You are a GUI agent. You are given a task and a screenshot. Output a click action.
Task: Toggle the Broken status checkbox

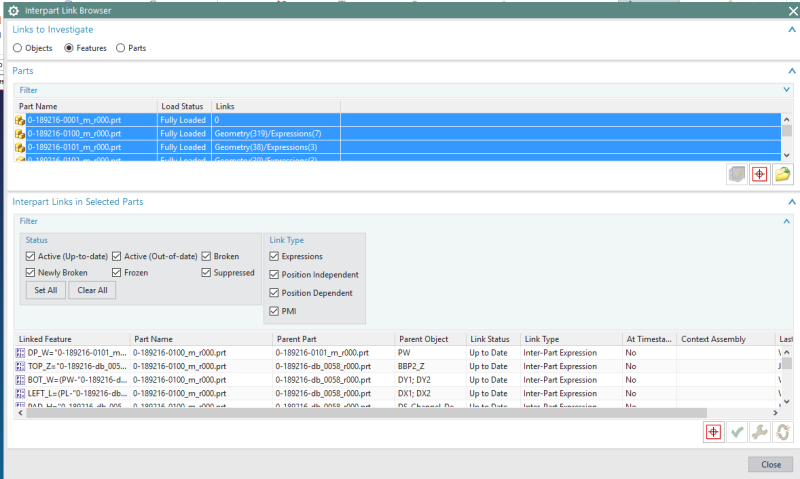(206, 256)
